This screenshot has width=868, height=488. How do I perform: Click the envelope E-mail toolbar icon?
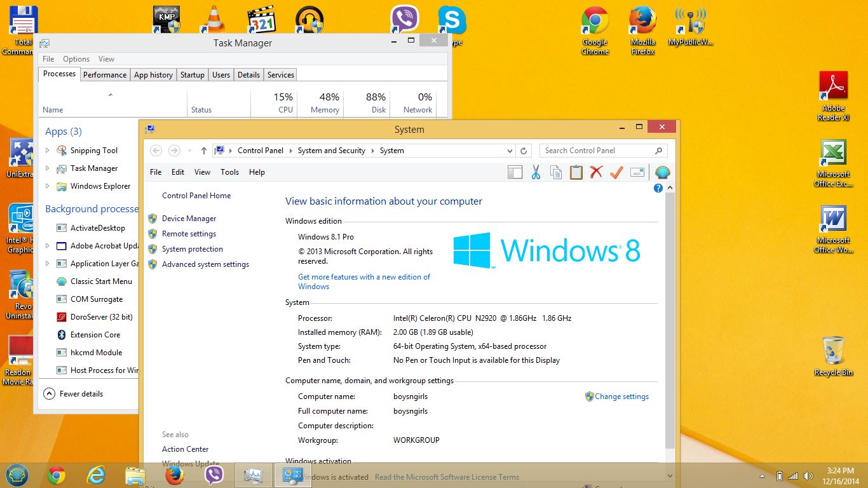tap(637, 172)
